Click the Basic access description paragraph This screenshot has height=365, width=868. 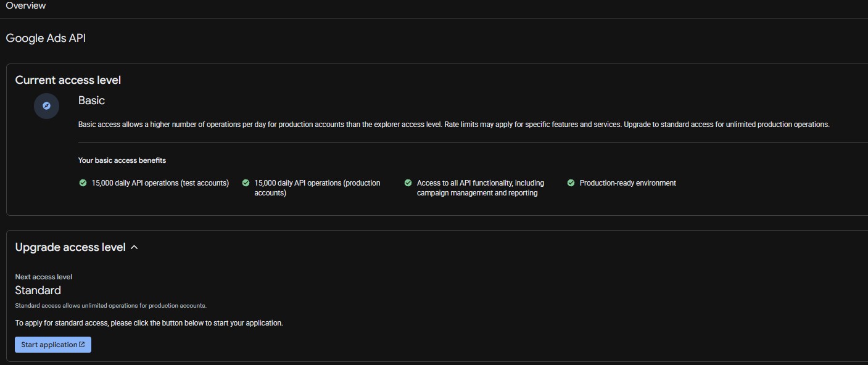coord(454,125)
